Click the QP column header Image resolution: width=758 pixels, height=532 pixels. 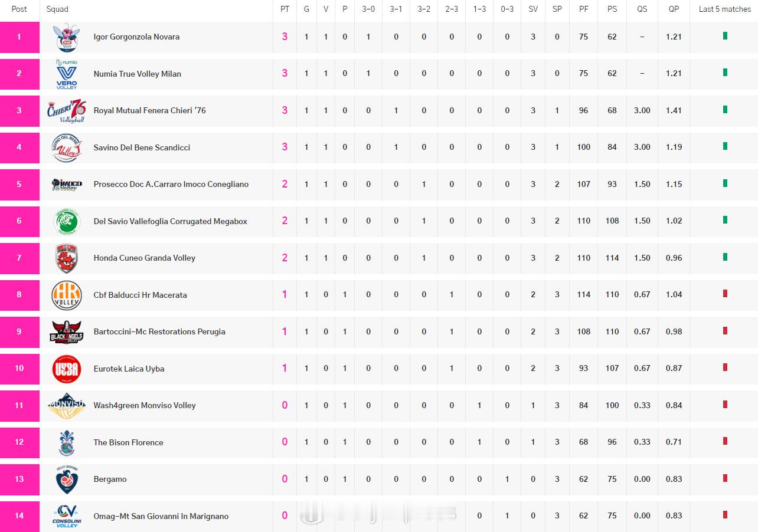[674, 9]
